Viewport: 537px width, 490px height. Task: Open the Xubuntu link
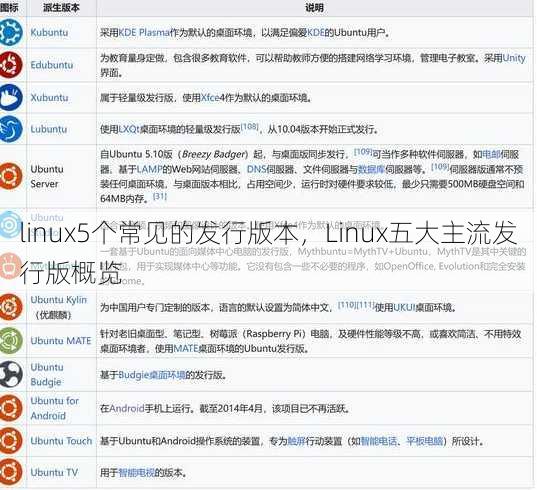click(49, 98)
